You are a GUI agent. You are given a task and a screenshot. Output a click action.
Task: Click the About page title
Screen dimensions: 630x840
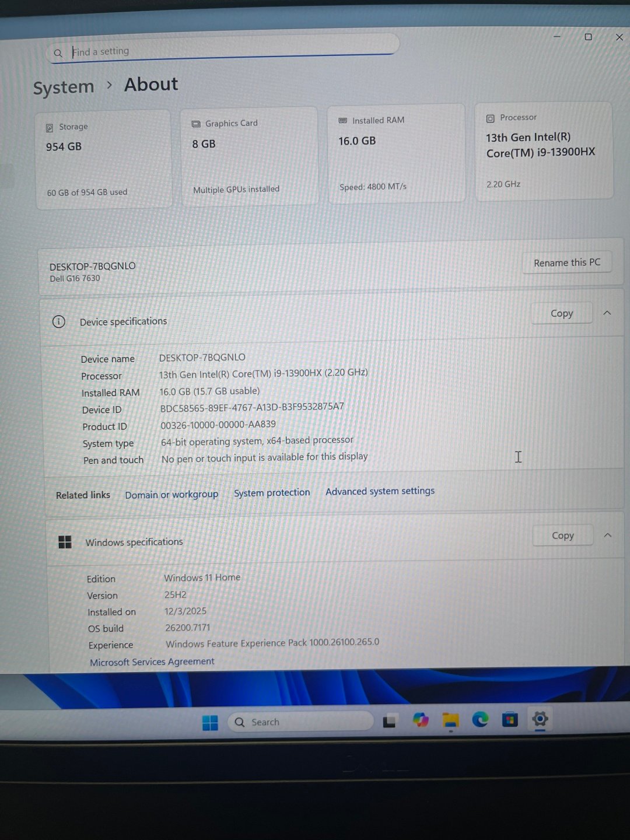pyautogui.click(x=151, y=85)
